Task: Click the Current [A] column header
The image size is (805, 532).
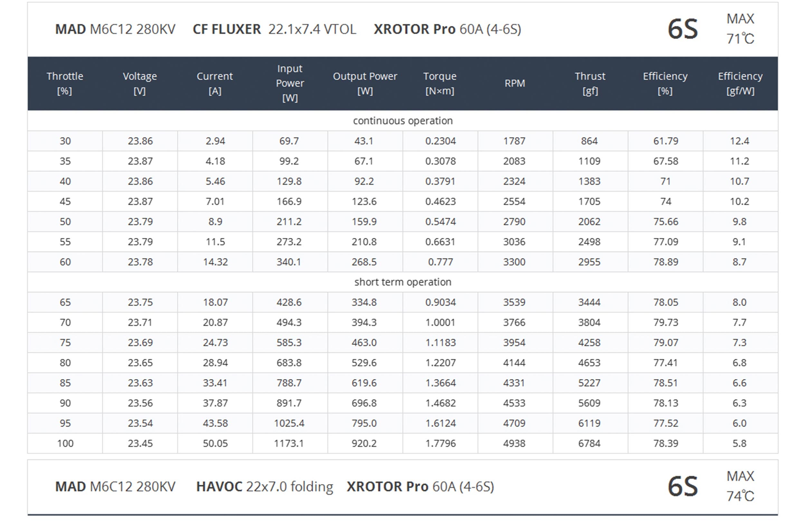Action: tap(215, 83)
